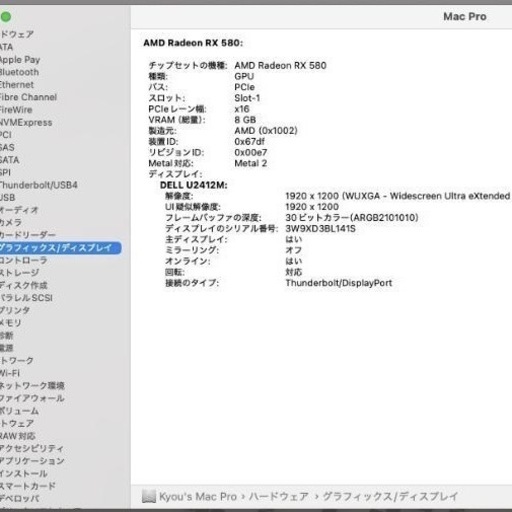Click the Metal 2 value

click(251, 163)
